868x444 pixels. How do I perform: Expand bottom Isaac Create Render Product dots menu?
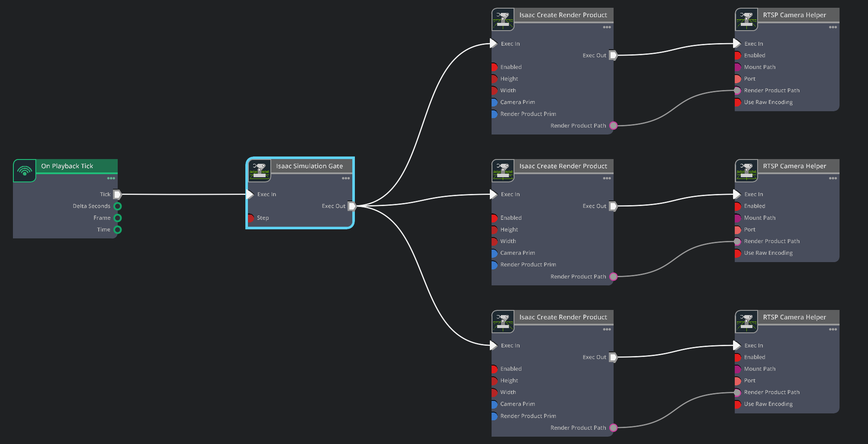pos(607,329)
